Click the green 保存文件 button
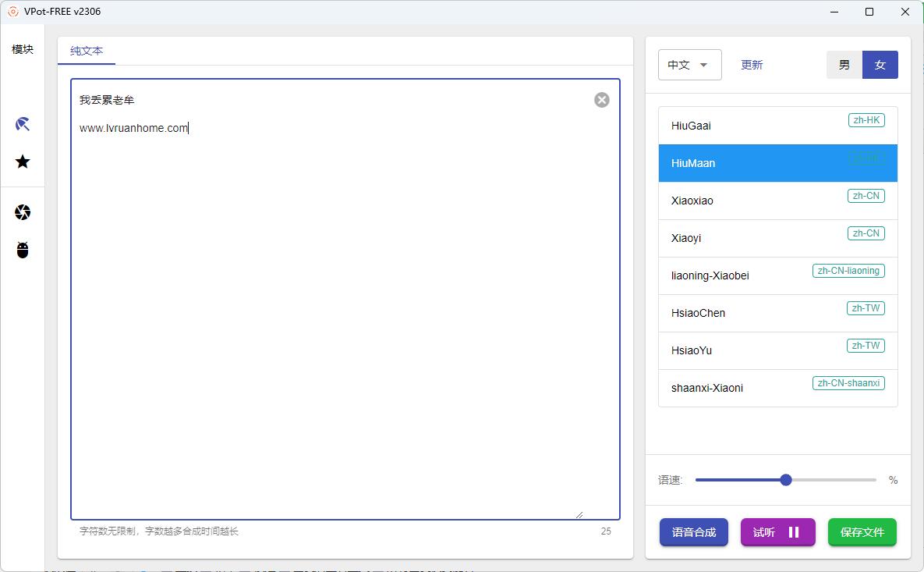 862,532
